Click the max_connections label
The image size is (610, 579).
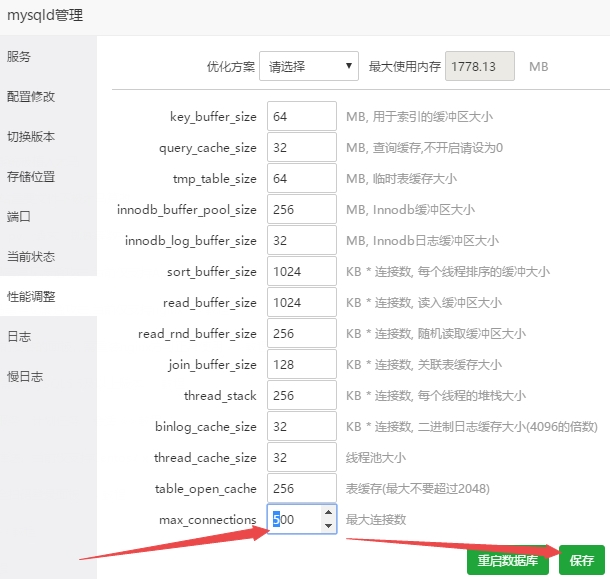pyautogui.click(x=208, y=520)
